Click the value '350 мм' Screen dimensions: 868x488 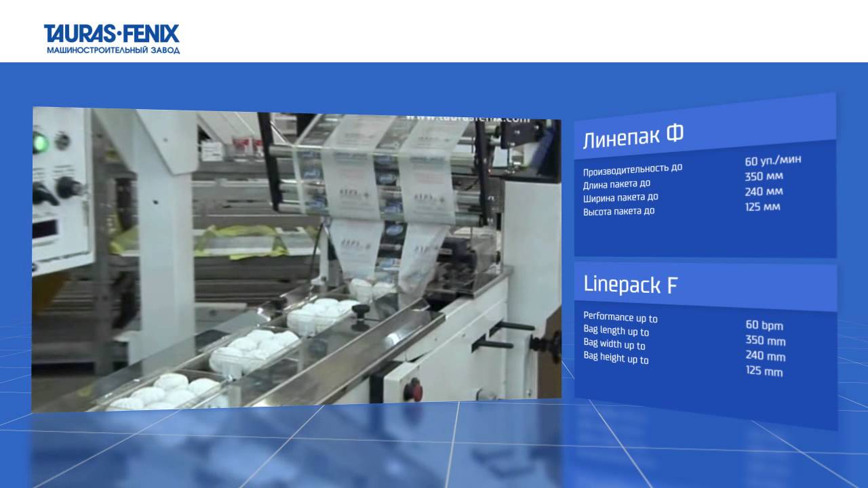(764, 176)
